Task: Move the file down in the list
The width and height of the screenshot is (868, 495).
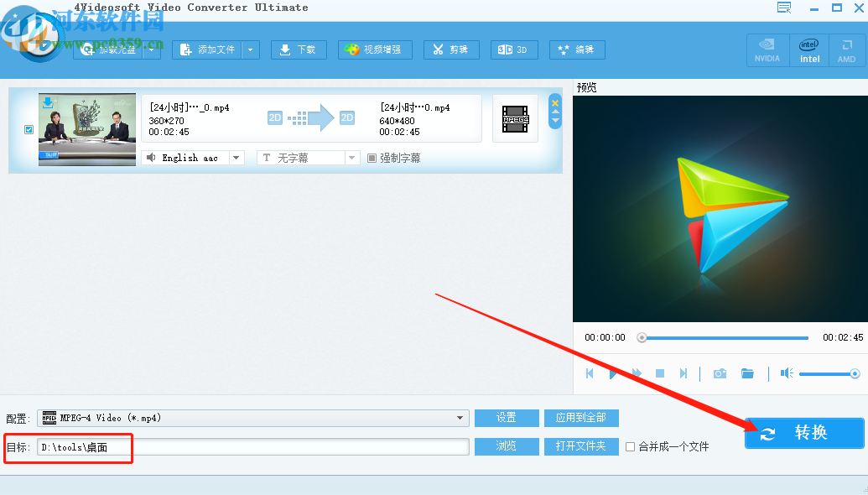Action: tap(555, 120)
